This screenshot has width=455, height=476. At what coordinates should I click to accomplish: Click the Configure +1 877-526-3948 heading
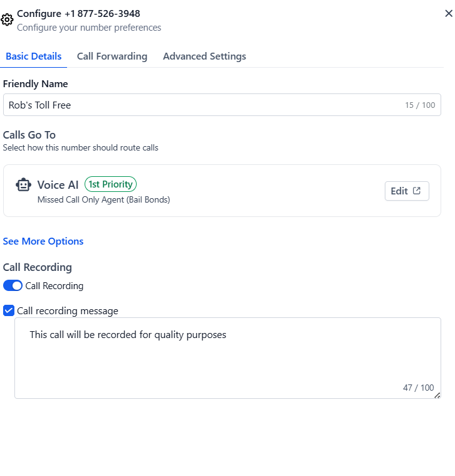[78, 14]
